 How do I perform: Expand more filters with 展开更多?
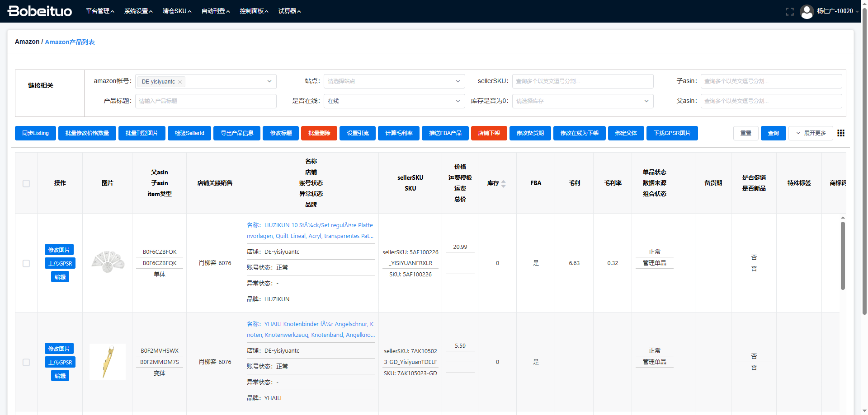[x=811, y=133]
